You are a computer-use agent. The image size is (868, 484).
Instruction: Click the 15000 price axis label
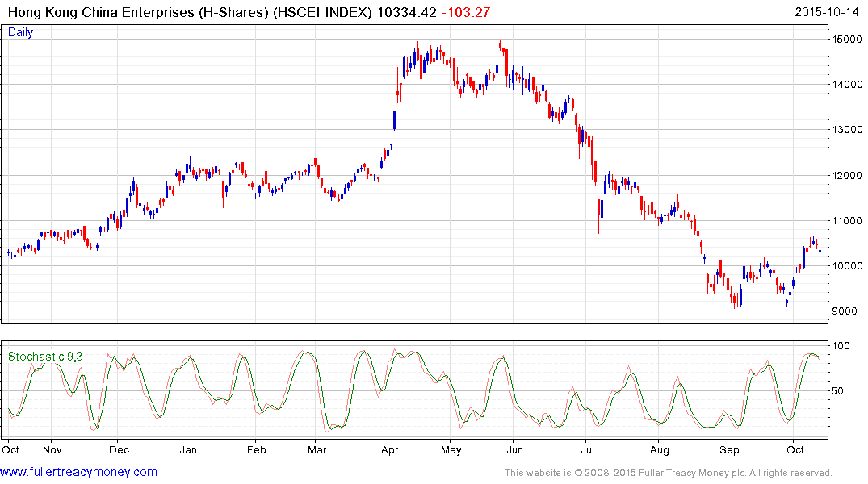pos(847,40)
